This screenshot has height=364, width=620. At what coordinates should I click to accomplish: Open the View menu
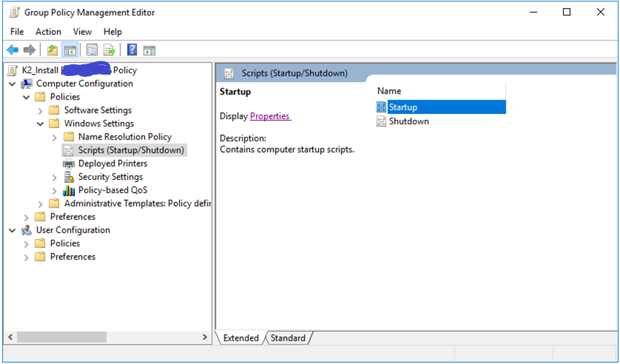[x=82, y=31]
